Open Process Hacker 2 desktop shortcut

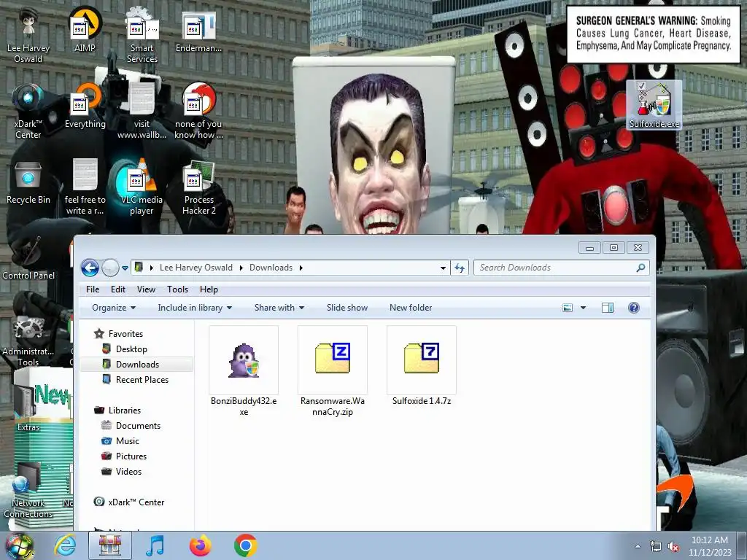click(198, 188)
